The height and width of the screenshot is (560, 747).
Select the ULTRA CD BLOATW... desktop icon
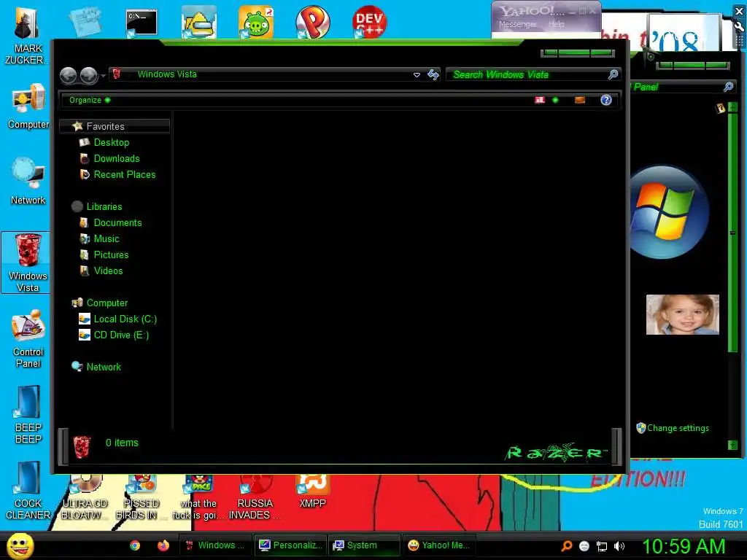click(85, 497)
